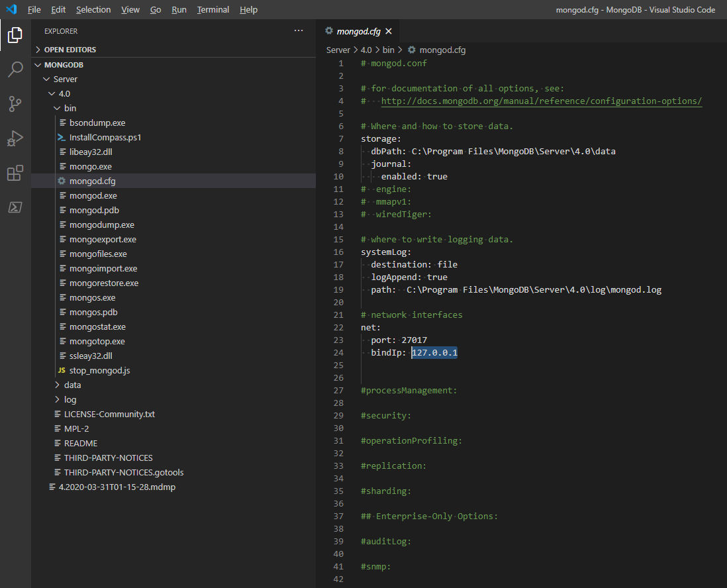This screenshot has height=588, width=727.
Task: Click the VS Code logo icon
Action: (12, 9)
